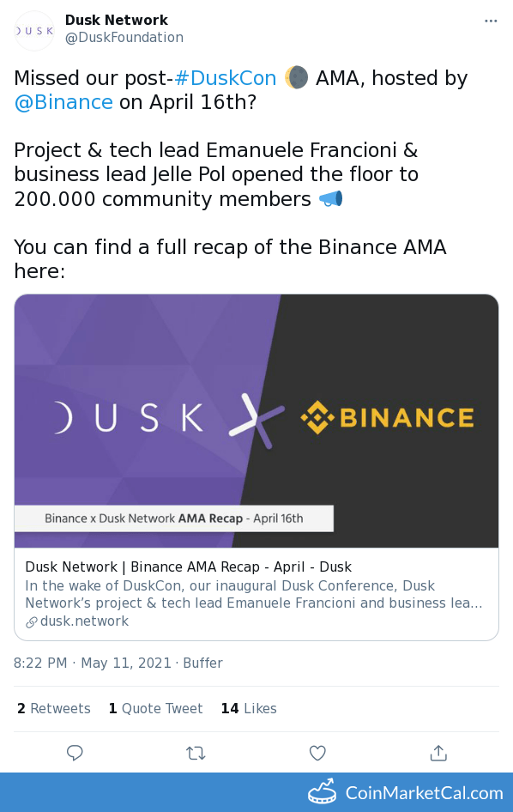The image size is (513, 812).
Task: Open the @DuskFoundation handle
Action: (x=124, y=37)
